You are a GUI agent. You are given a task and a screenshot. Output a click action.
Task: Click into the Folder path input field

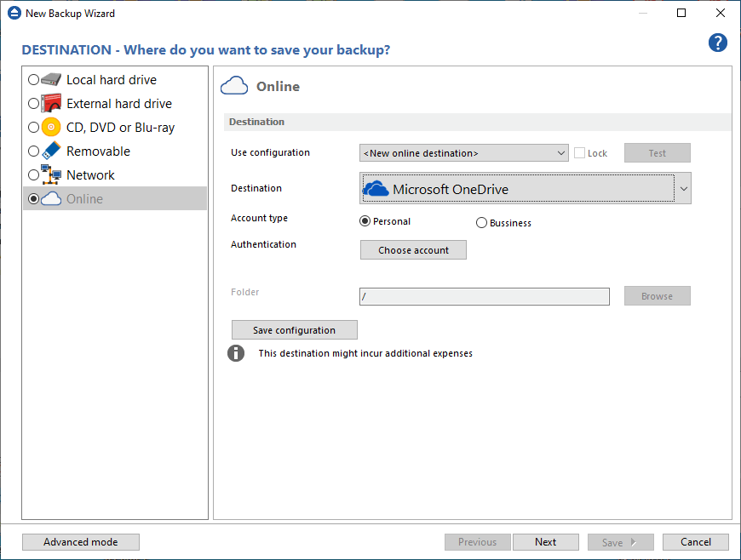pyautogui.click(x=485, y=296)
